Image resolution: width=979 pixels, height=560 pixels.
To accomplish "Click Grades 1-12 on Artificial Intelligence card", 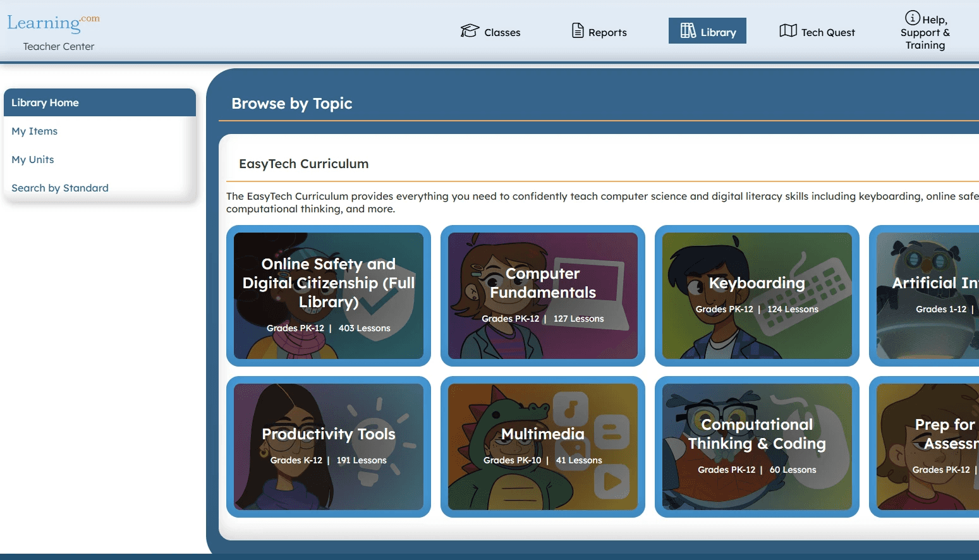I will coord(941,309).
